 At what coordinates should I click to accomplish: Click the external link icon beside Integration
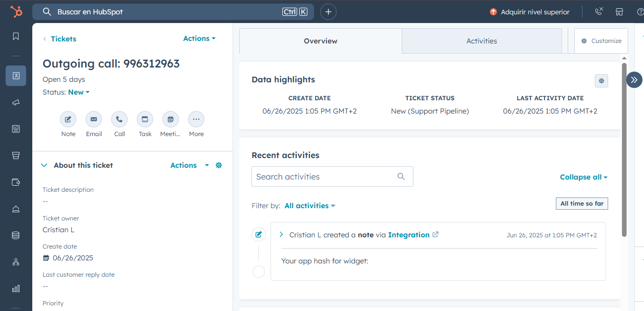tap(435, 235)
